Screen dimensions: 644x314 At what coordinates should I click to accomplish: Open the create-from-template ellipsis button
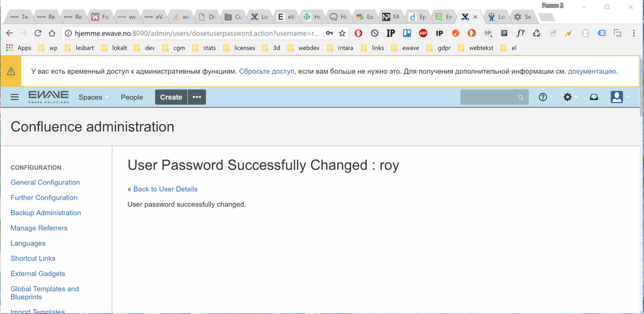click(x=197, y=97)
